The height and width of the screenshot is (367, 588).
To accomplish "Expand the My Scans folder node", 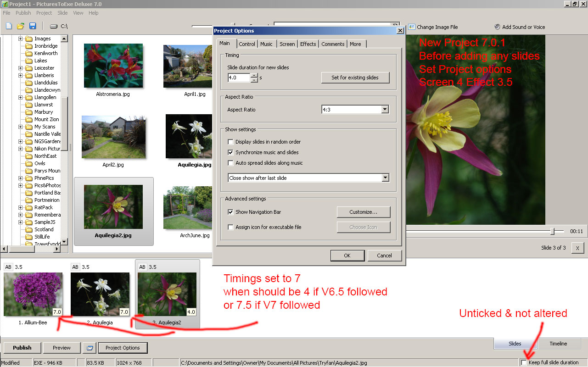I will tap(21, 127).
